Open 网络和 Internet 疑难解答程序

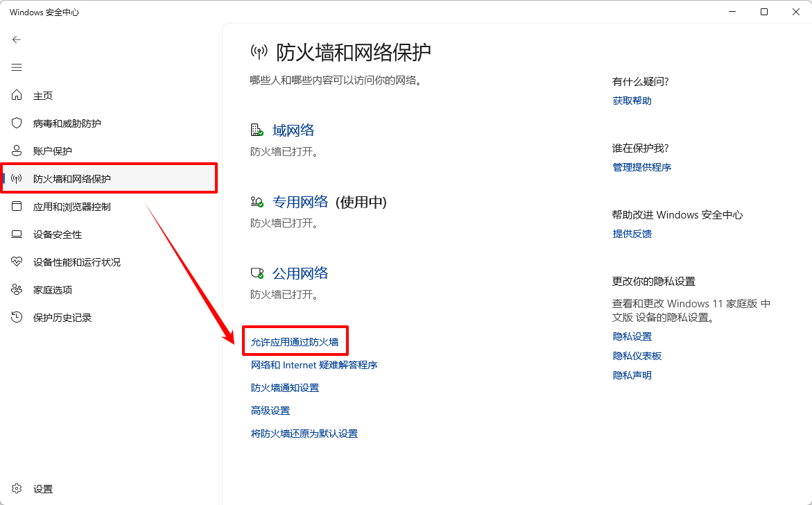[x=314, y=365]
